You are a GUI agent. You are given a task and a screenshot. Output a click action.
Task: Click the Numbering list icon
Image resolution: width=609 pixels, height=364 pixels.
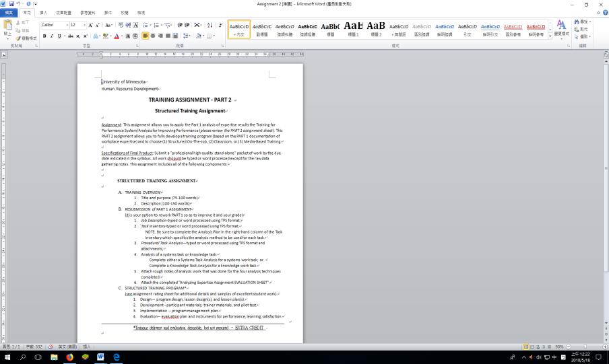pyautogui.click(x=156, y=25)
